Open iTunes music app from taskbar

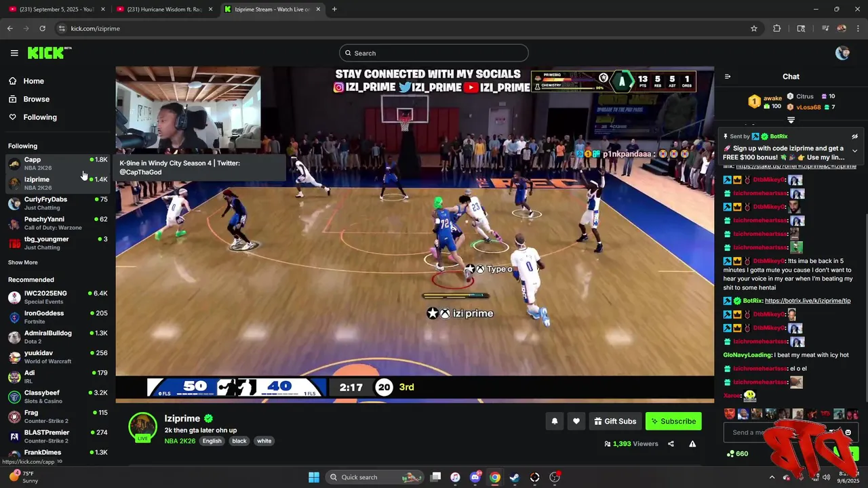point(456,477)
